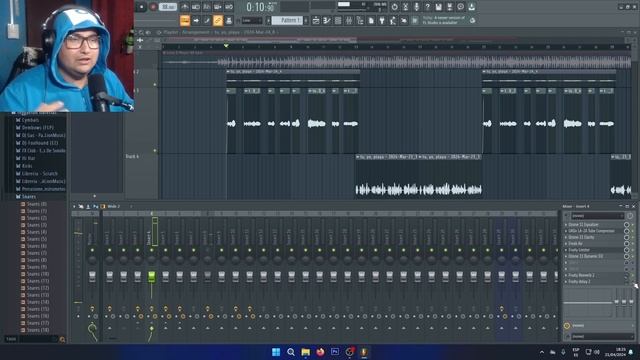Open help via the question mark icon
The height and width of the screenshot is (360, 640).
tap(427, 7)
